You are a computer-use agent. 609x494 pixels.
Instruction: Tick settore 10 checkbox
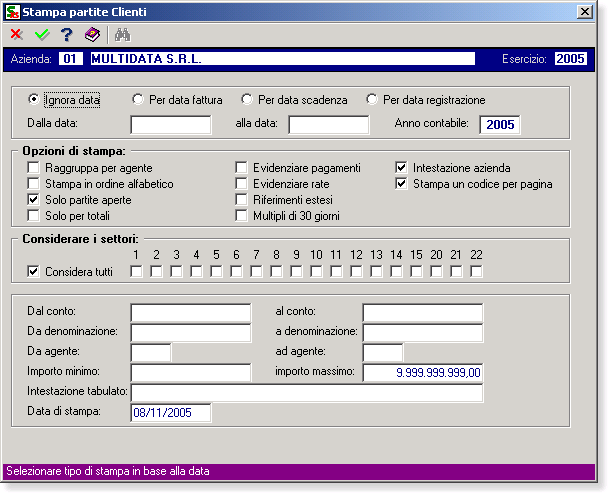[316, 271]
